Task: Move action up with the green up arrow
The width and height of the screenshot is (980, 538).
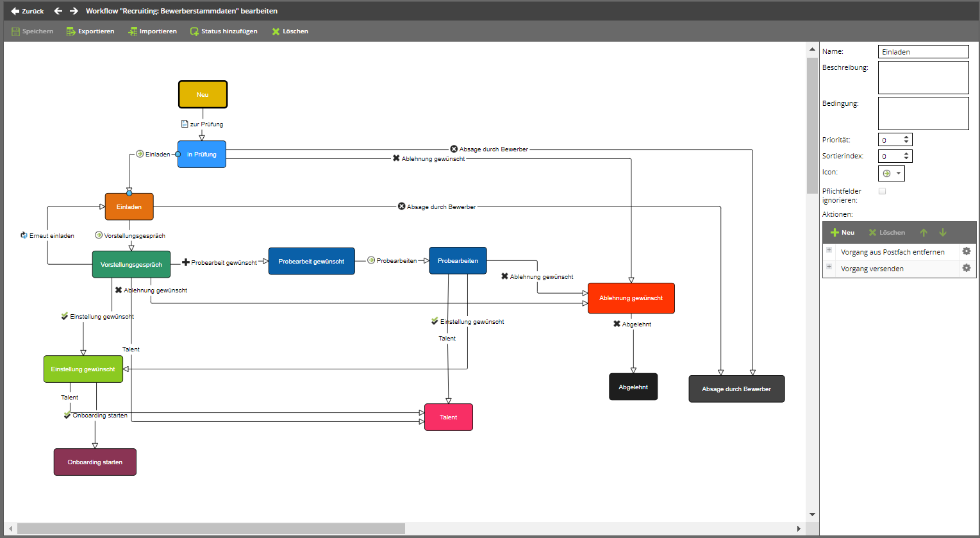Action: 924,233
